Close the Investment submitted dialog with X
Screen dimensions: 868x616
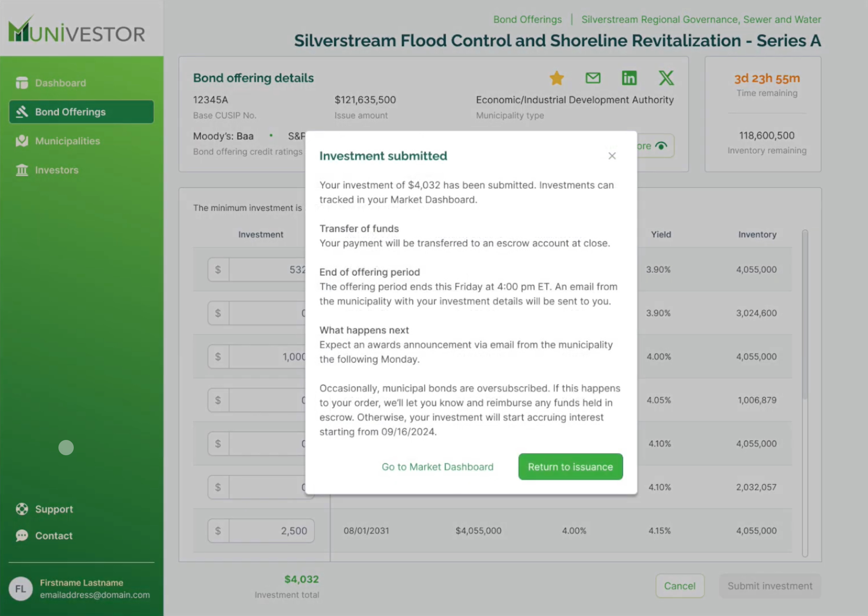pyautogui.click(x=612, y=156)
